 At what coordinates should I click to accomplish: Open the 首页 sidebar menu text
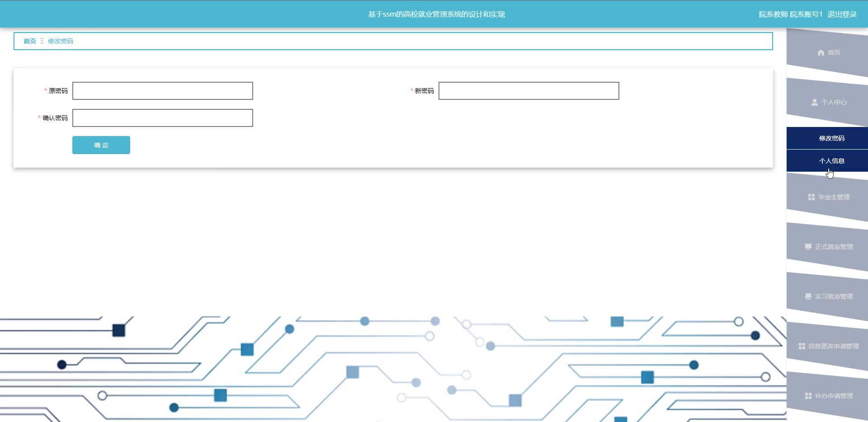click(x=834, y=52)
